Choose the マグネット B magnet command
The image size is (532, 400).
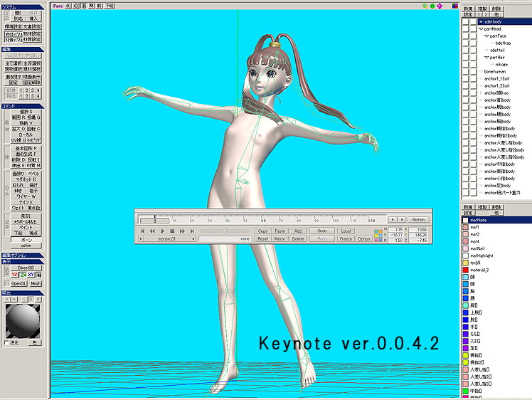coord(26,179)
